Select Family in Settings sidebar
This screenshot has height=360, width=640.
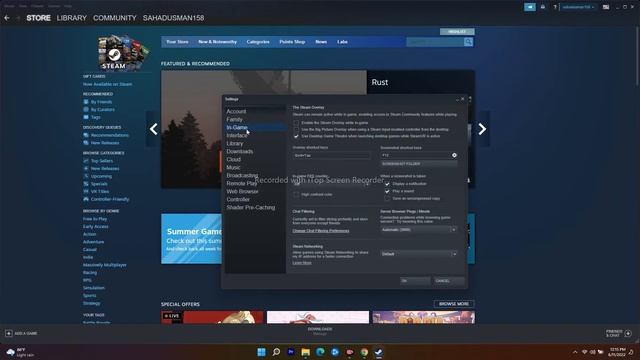[234, 120]
